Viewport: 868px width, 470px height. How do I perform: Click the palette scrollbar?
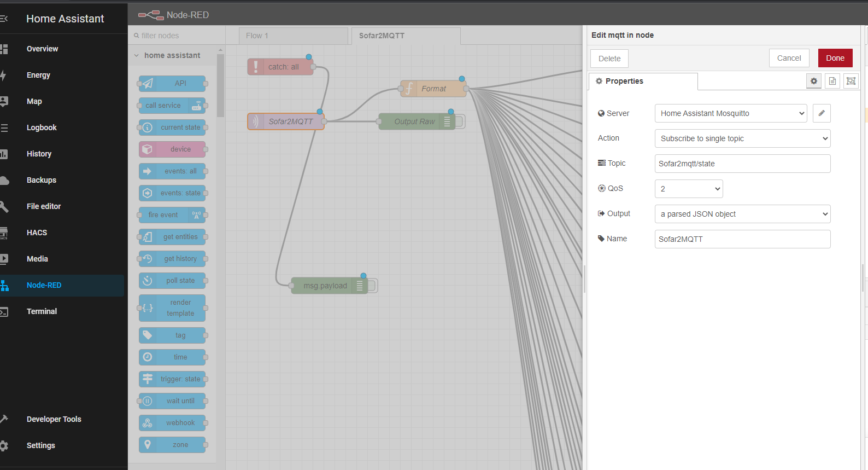[x=220, y=86]
